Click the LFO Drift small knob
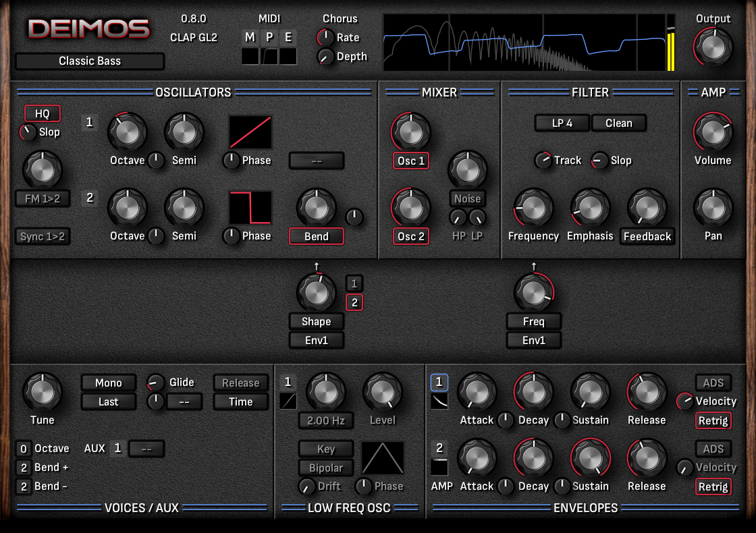Viewport: 756px width, 533px height. (x=306, y=486)
